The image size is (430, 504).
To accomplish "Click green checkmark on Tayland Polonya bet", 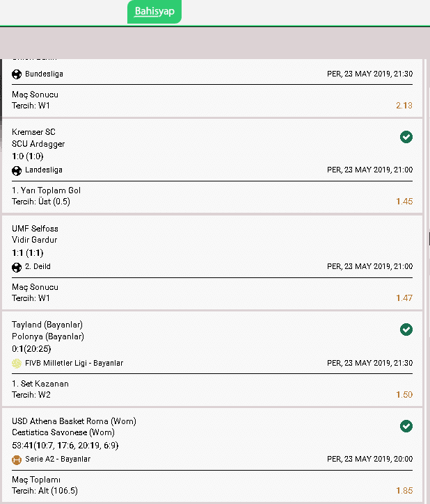I will (x=406, y=330).
